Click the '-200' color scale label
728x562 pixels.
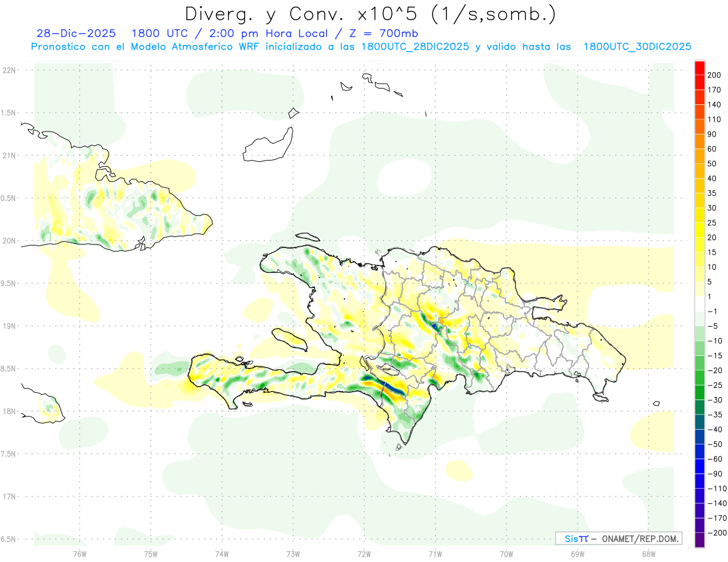coord(718,533)
